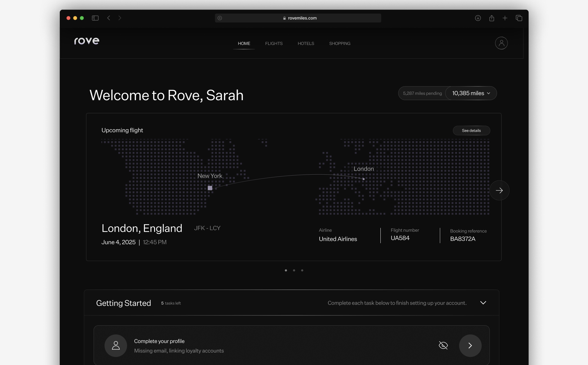Go forward with the browser forward arrow
The width and height of the screenshot is (588, 365).
pyautogui.click(x=120, y=18)
